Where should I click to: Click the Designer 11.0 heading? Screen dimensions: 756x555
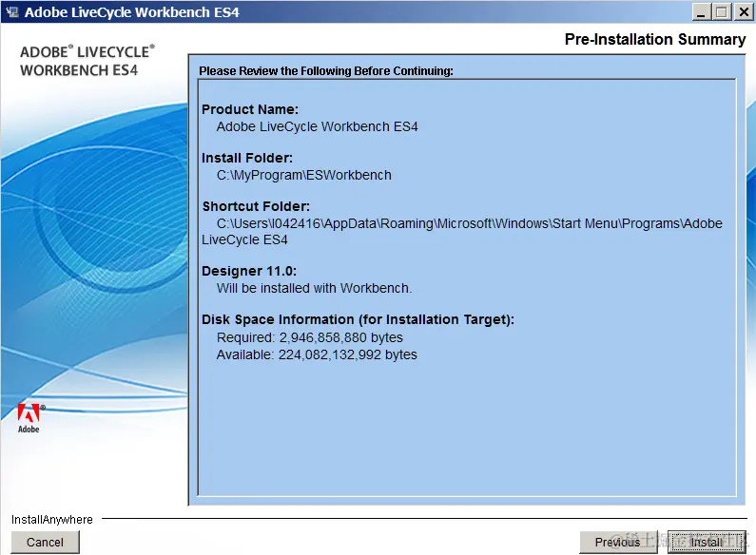tap(249, 271)
